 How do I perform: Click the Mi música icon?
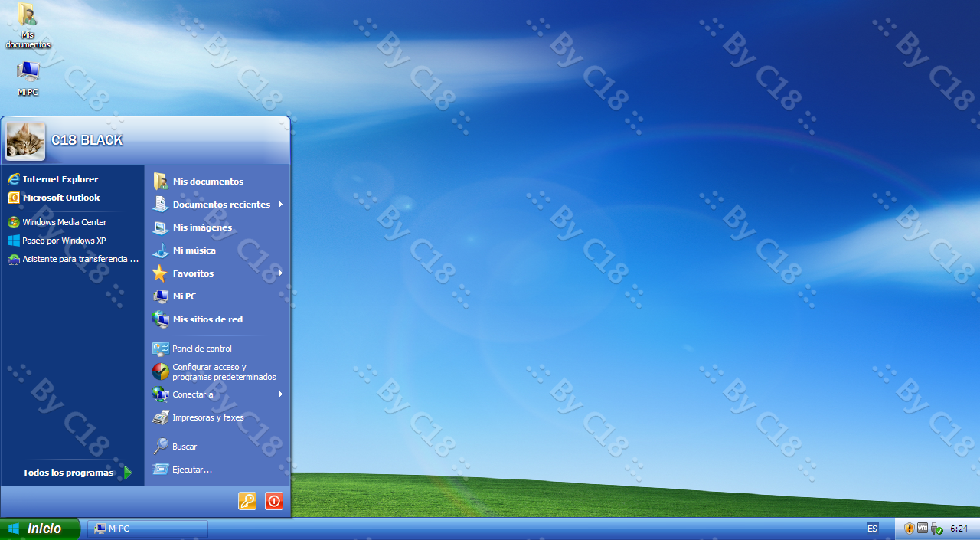pos(160,250)
